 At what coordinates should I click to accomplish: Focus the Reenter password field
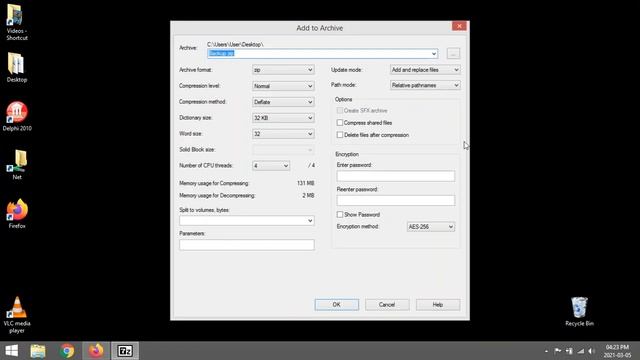pos(396,200)
